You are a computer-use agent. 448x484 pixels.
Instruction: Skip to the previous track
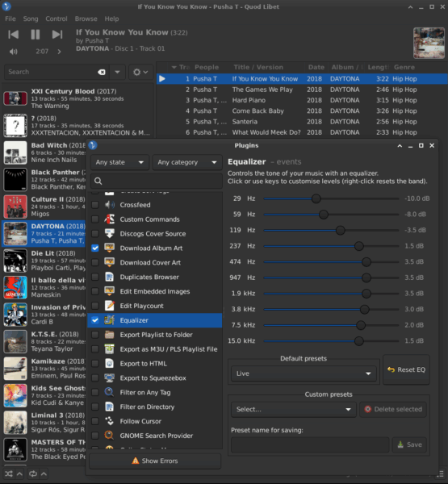click(13, 34)
